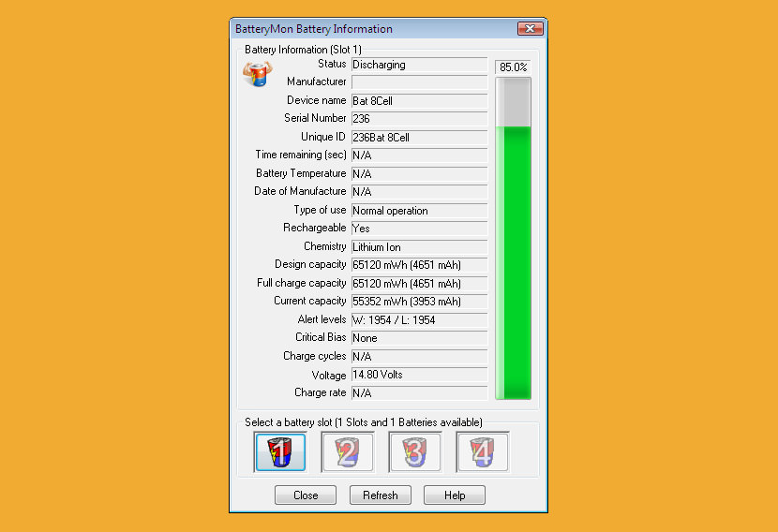Click the Unique ID field 236Bat 8Cell
Viewport: 778px width, 532px height.
click(419, 138)
